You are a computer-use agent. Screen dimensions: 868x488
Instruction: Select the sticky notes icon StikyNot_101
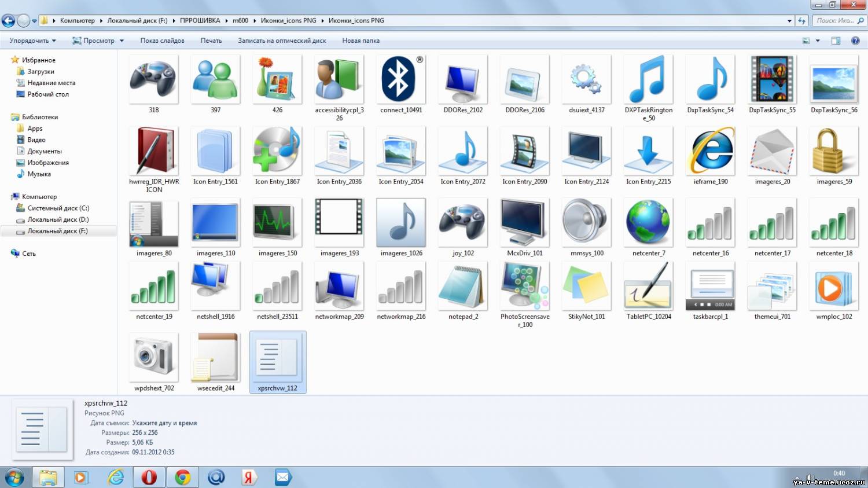tap(587, 286)
